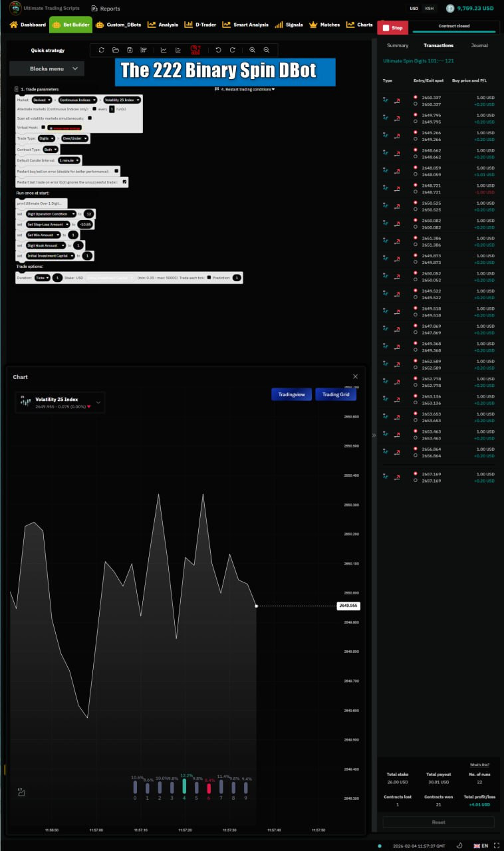
Task: Click the Set Stop-Loss Amount value field
Action: 85,225
